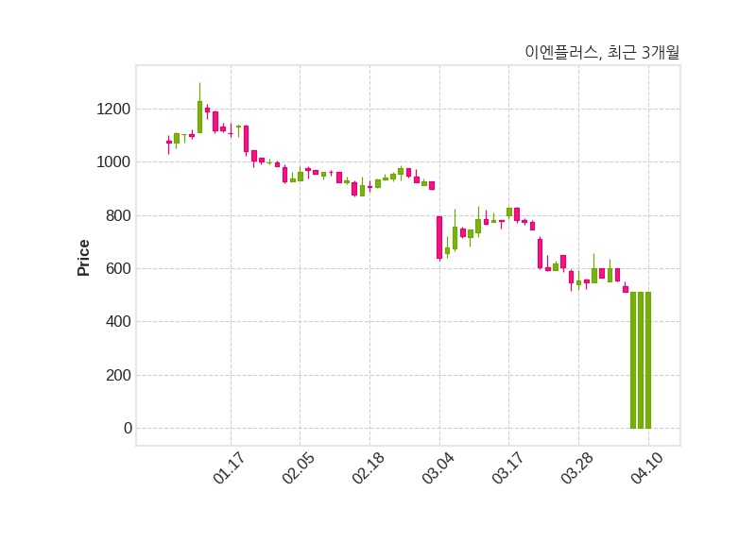
Task: Select the 01.17 date tick label
Action: click(229, 467)
